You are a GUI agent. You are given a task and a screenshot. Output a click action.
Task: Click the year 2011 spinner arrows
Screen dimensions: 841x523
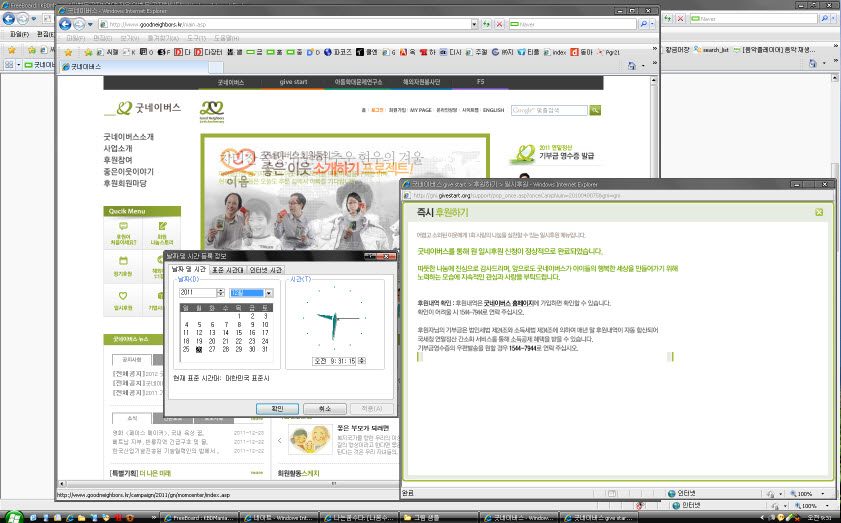click(220, 292)
